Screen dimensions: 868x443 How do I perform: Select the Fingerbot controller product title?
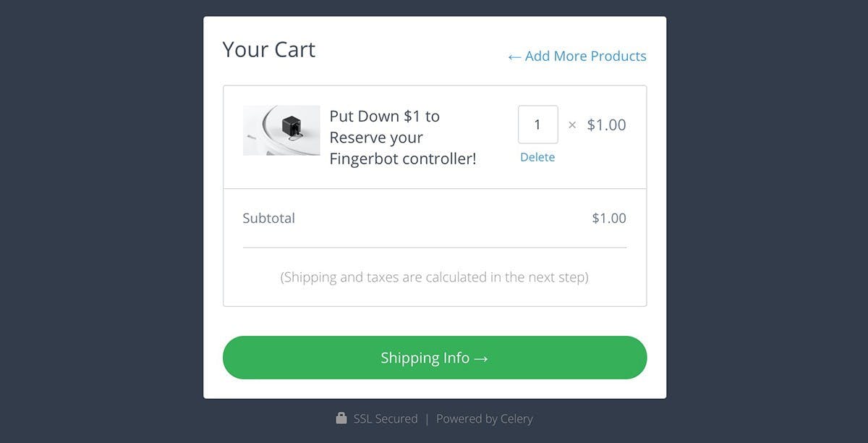402,138
